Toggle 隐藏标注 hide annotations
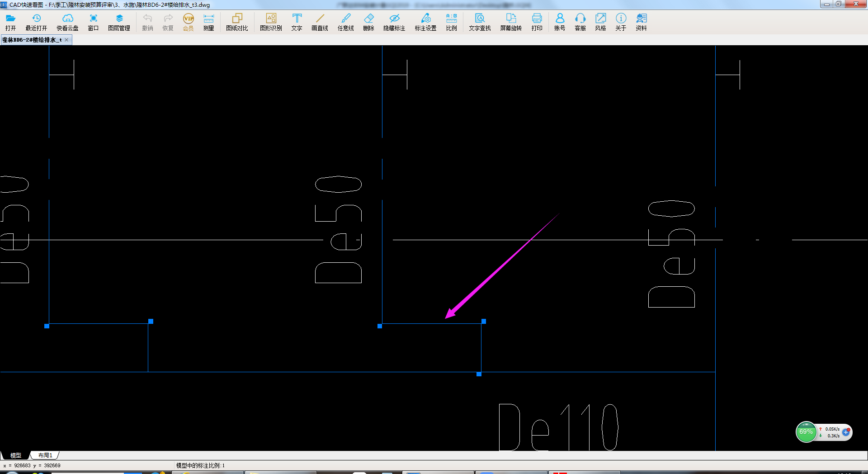 point(394,22)
